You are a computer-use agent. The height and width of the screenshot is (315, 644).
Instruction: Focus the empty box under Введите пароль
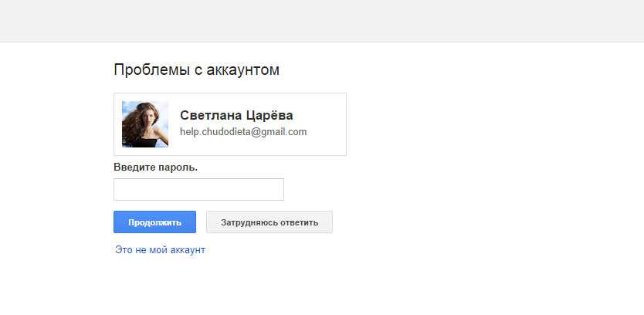[198, 189]
